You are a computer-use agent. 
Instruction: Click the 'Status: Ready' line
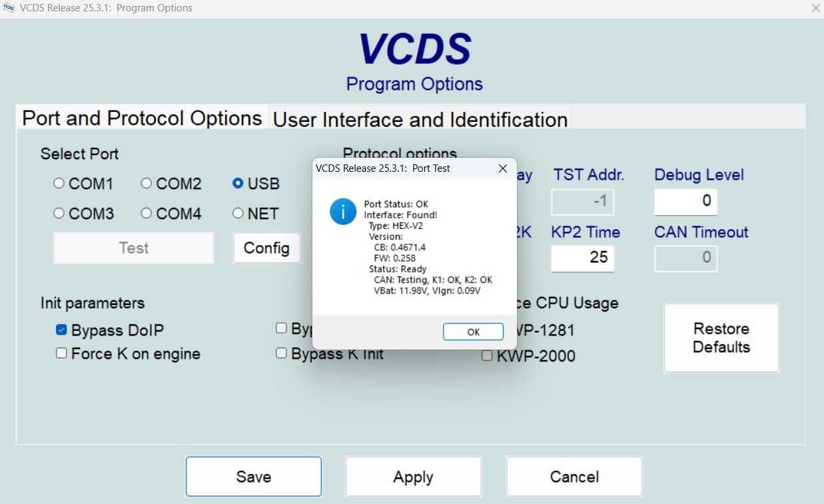click(x=398, y=269)
